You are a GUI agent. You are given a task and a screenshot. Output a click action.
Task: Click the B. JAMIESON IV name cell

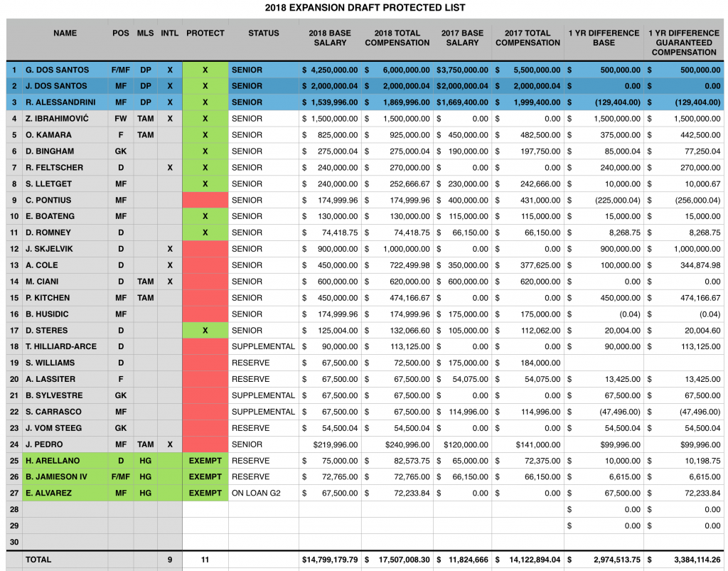[x=65, y=476]
